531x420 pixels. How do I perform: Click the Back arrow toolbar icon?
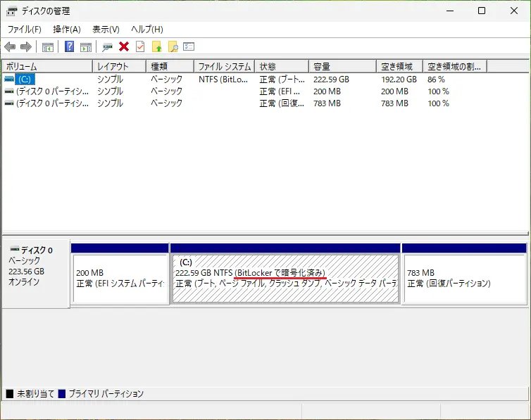[10, 47]
